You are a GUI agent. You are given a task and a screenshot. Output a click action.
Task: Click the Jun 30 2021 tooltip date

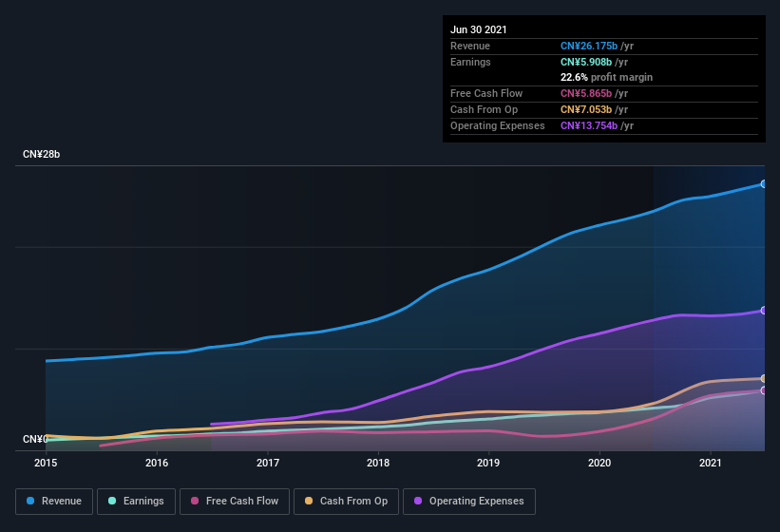pyautogui.click(x=479, y=29)
